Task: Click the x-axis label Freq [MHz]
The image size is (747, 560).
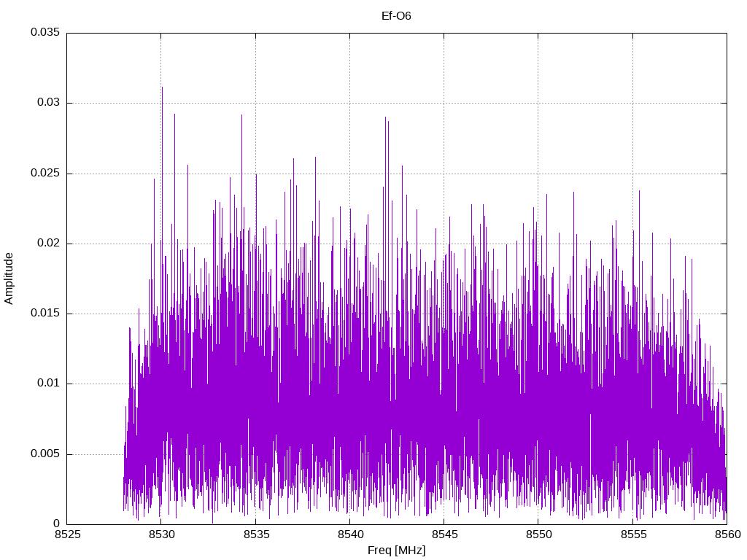Action: pos(396,551)
